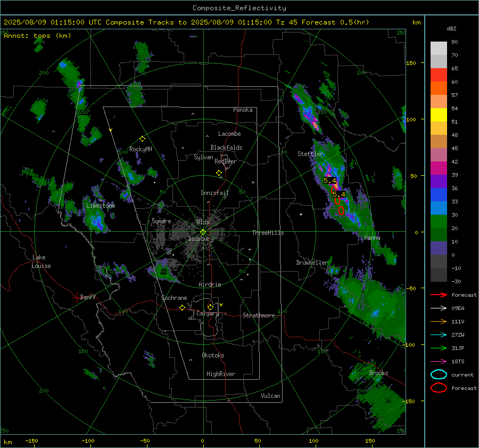Click the Okotoks town label
This screenshot has height=448, width=479.
tap(213, 355)
